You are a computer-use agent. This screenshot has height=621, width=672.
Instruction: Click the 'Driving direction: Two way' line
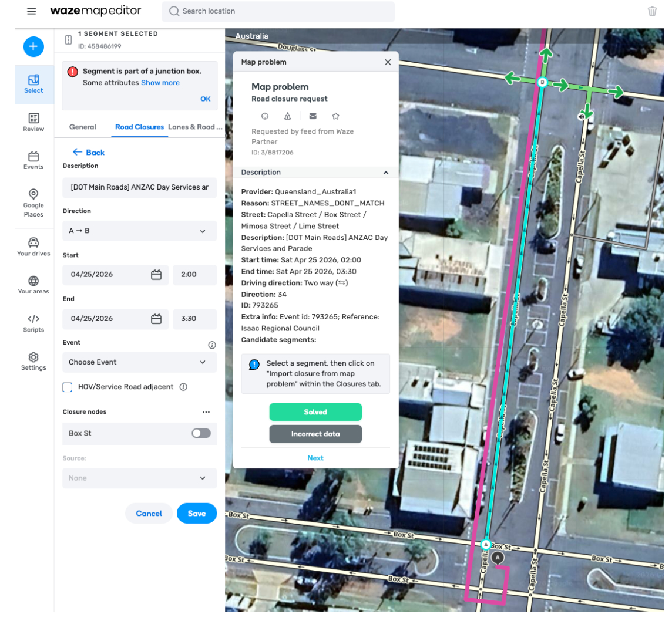point(294,283)
